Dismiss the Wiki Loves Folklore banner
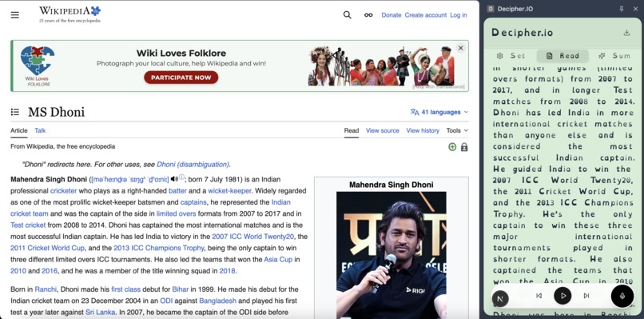 click(x=460, y=48)
